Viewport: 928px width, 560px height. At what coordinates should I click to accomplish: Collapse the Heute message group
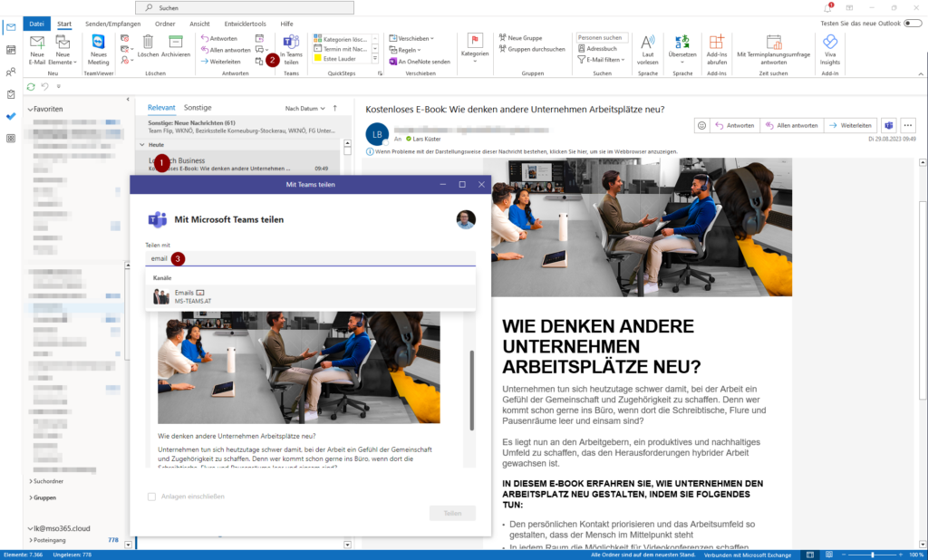pyautogui.click(x=142, y=144)
